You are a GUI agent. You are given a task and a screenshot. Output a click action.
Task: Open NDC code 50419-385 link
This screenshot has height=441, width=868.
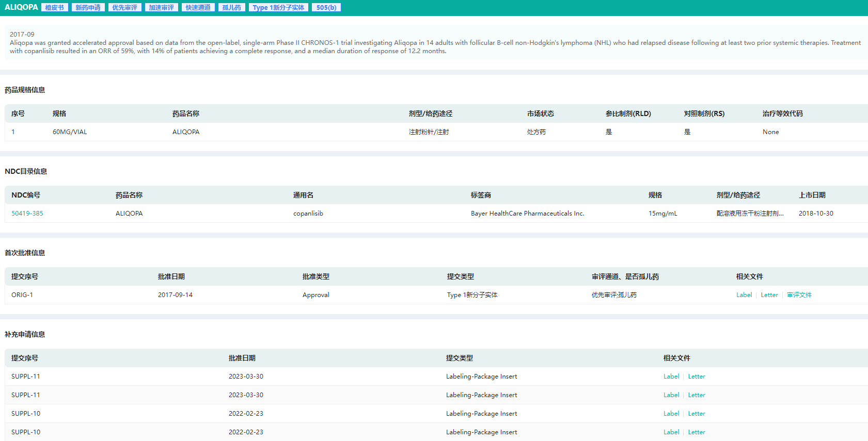[27, 214]
